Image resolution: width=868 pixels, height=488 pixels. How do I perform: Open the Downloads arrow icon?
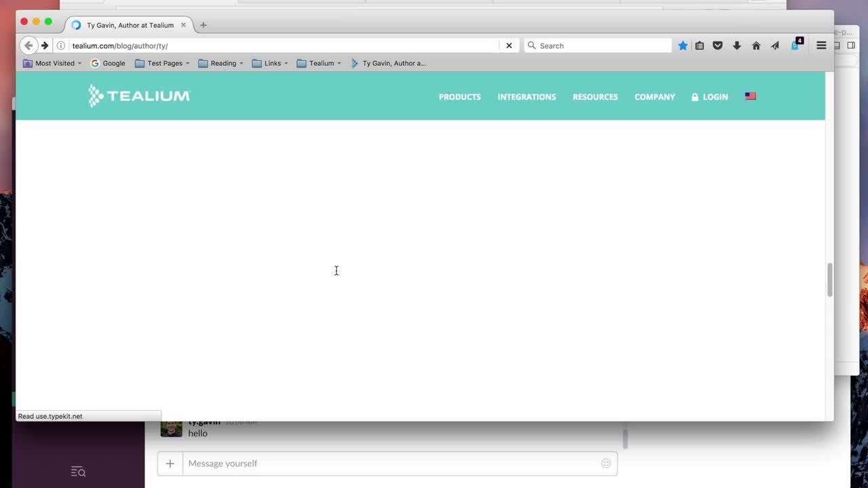(736, 45)
